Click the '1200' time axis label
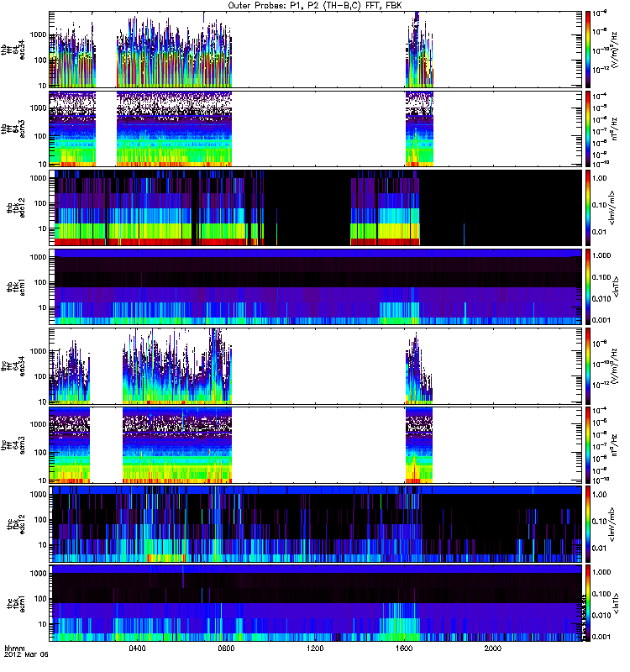Image resolution: width=630 pixels, height=672 pixels. (315, 648)
